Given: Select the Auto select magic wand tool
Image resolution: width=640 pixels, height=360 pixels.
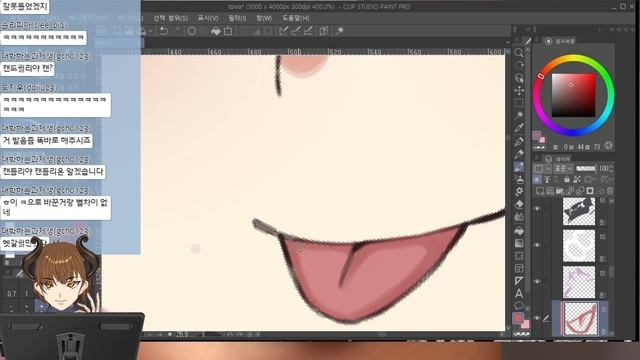Looking at the screenshot, I should click(x=519, y=116).
